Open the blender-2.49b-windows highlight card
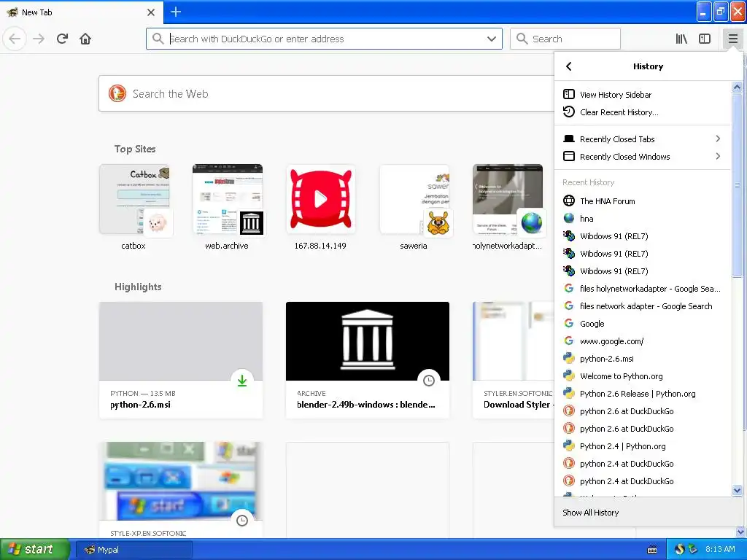Viewport: 747px width, 560px height. [368, 360]
